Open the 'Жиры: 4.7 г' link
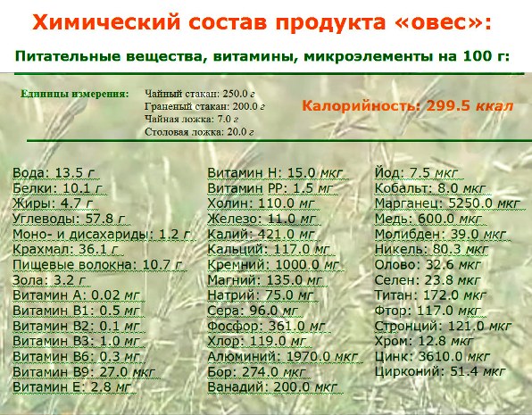This screenshot has height=415, width=532. click(x=53, y=203)
